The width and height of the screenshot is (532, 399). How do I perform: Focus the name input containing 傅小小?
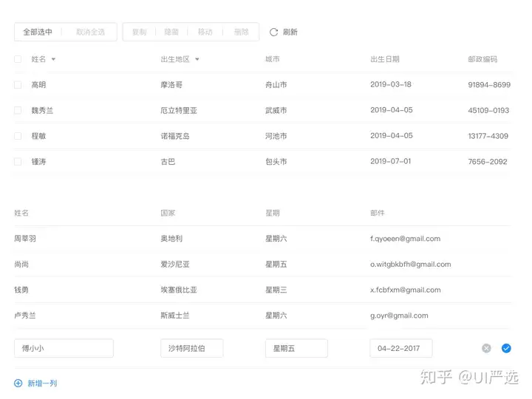[64, 348]
